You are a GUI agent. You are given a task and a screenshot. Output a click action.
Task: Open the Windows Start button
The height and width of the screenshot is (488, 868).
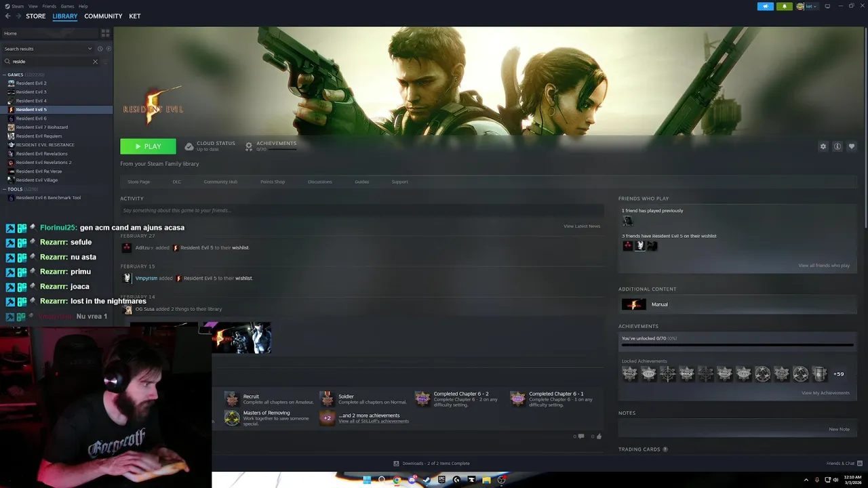point(367,480)
